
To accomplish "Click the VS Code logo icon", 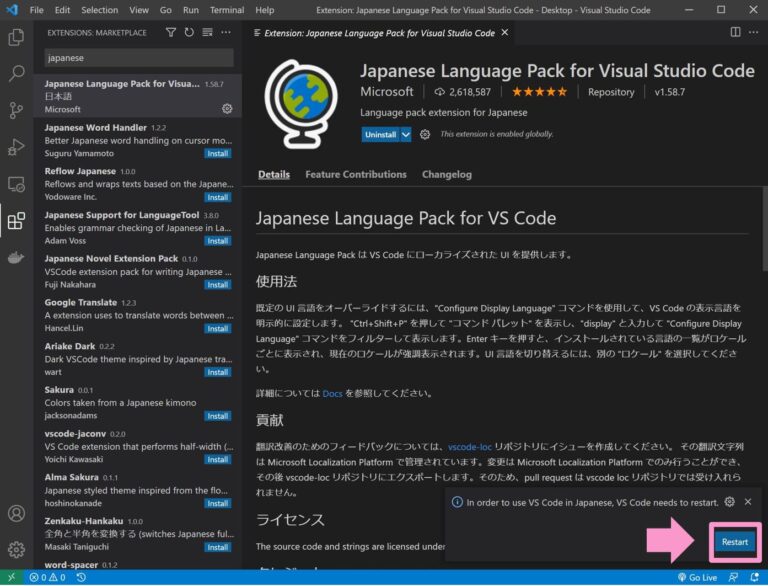I will pyautogui.click(x=11, y=10).
